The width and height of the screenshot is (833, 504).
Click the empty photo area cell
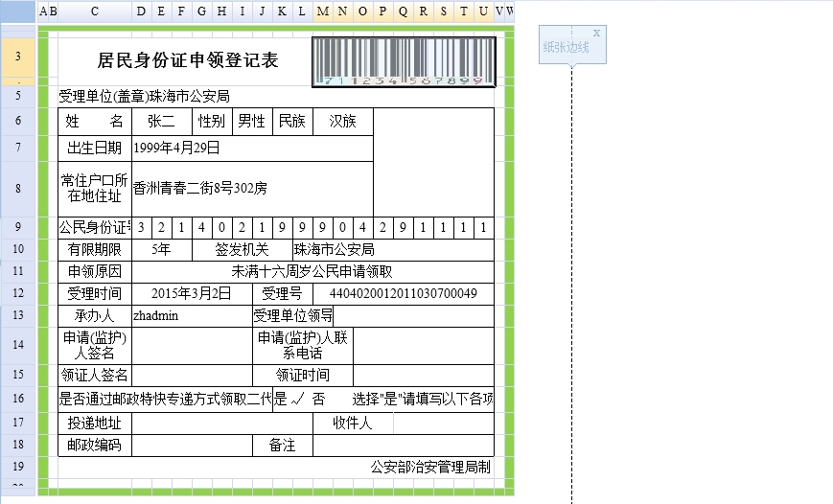click(433, 163)
